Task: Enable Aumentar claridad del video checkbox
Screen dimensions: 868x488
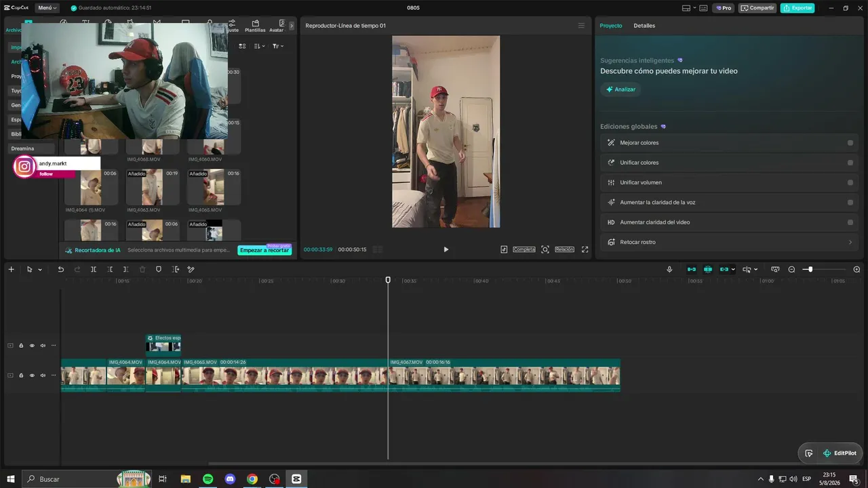Action: pyautogui.click(x=850, y=222)
